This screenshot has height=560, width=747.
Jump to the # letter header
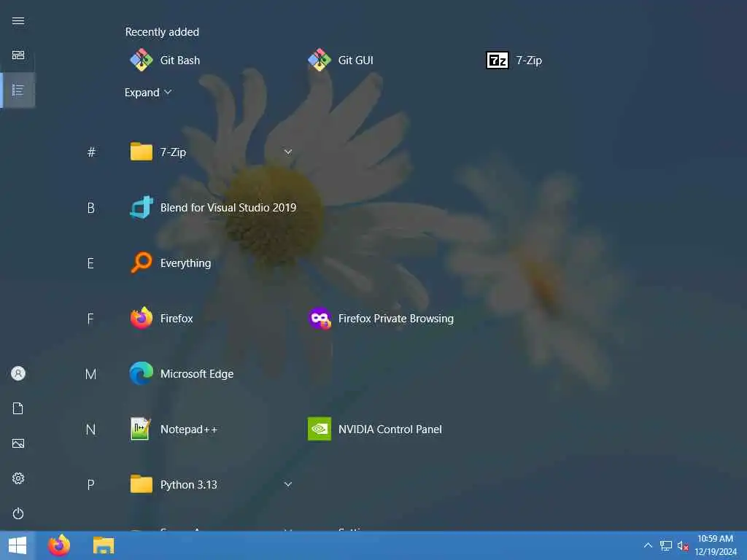91,152
